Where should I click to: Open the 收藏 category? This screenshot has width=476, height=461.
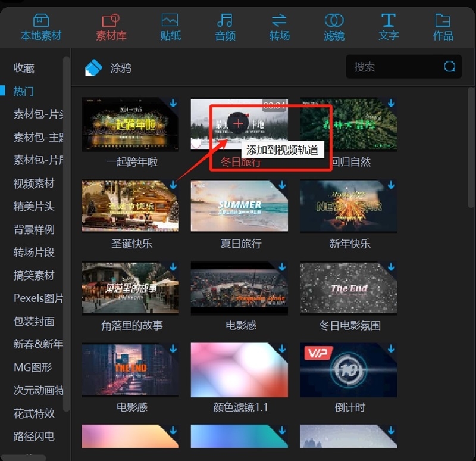(x=24, y=68)
